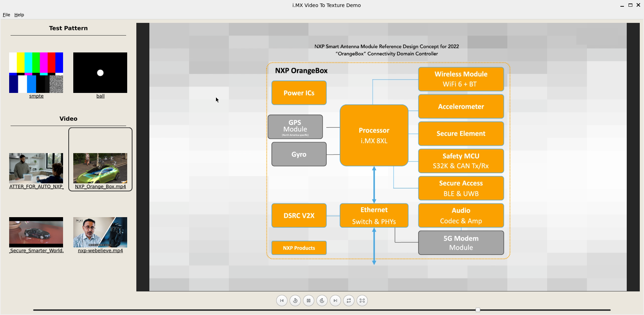Skip to the next video
This screenshot has height=315, width=644.
point(335,301)
